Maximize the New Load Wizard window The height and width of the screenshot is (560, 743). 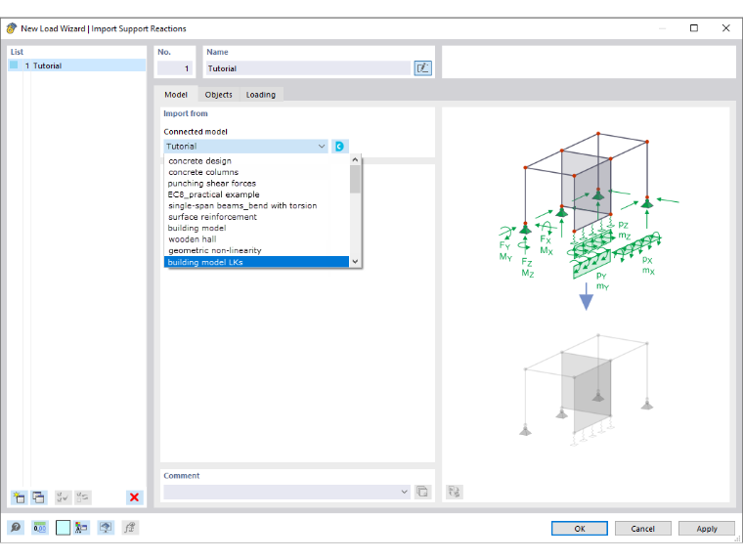coord(694,28)
